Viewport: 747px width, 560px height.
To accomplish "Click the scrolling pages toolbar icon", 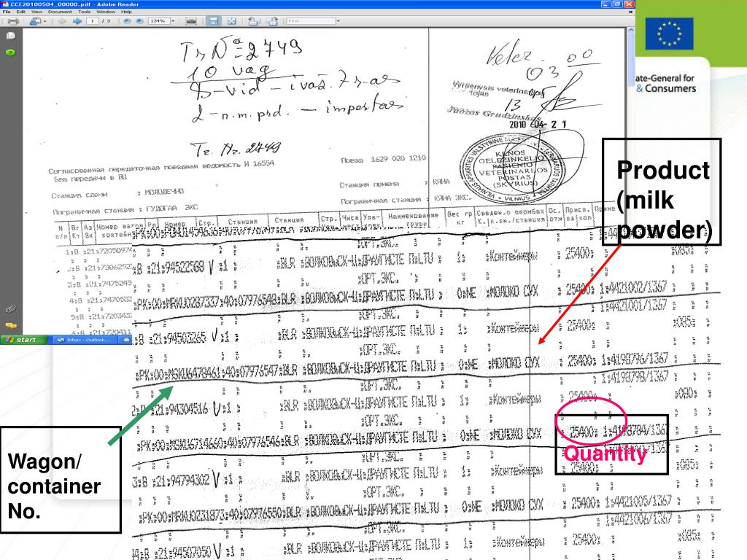I will coord(191,21).
